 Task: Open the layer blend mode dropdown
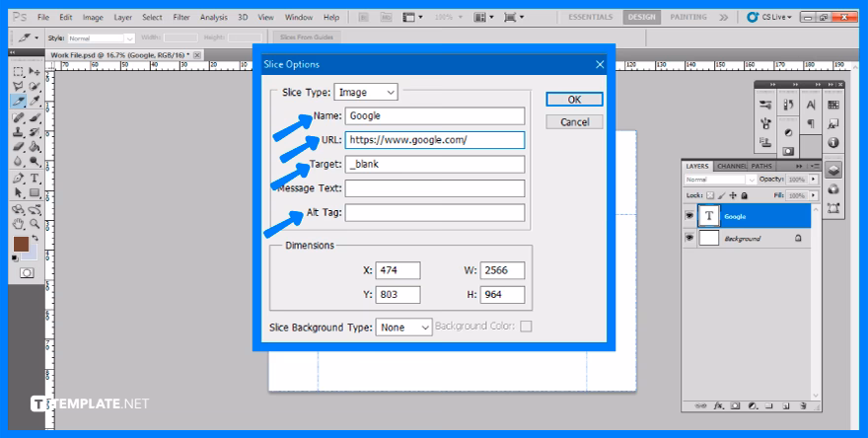coord(719,180)
